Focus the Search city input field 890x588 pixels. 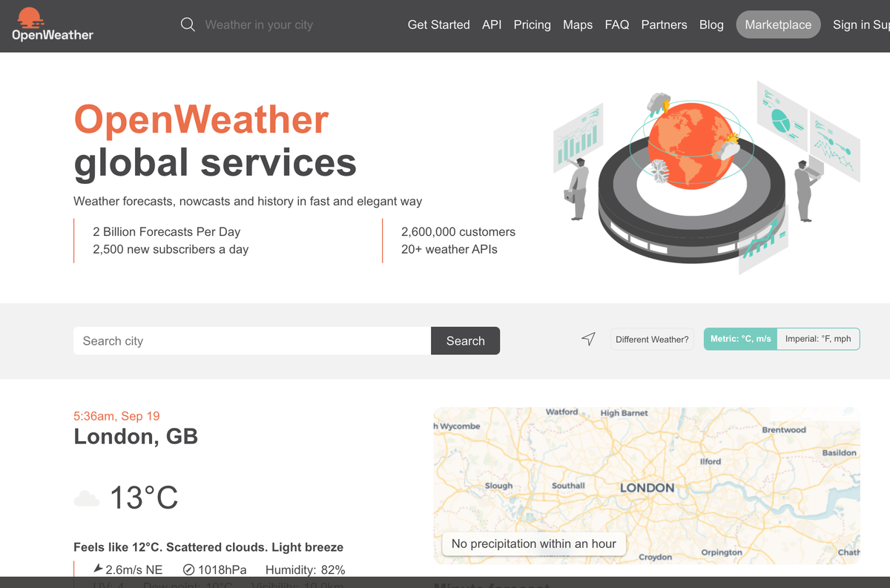point(252,341)
